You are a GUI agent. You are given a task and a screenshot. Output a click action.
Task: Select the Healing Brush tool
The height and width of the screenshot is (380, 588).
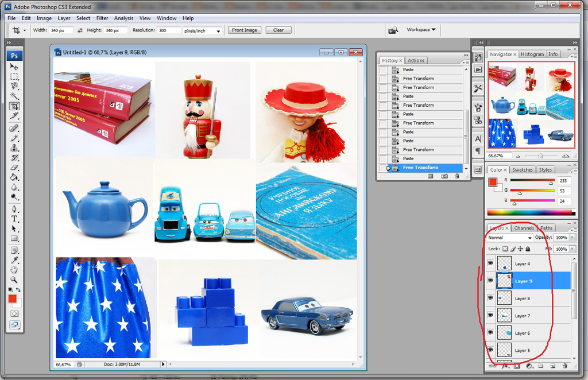(x=14, y=129)
